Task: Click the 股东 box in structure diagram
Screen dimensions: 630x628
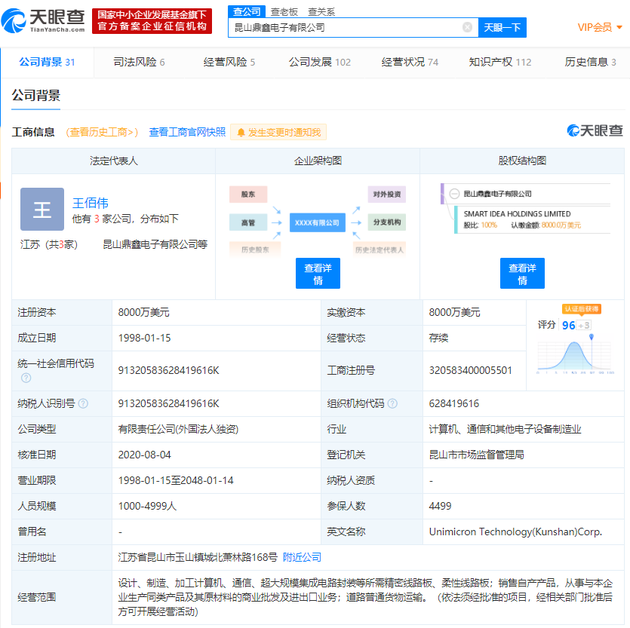Action: click(x=248, y=194)
